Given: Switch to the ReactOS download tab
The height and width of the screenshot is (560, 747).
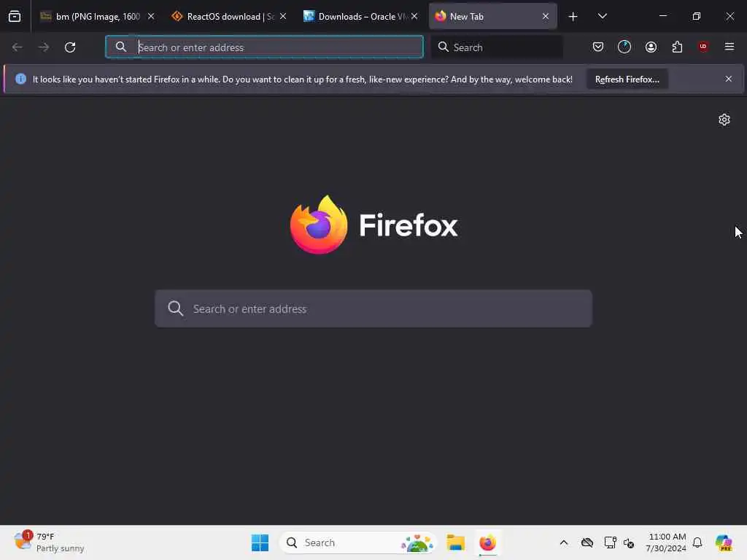Looking at the screenshot, I should point(230,16).
